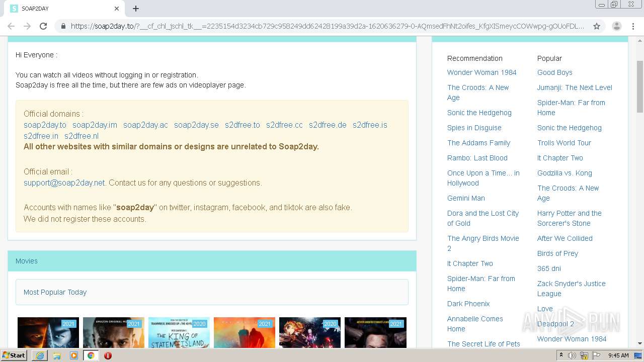The image size is (644, 362).
Task: Open the last 2021 movie poster
Action: 375,332
